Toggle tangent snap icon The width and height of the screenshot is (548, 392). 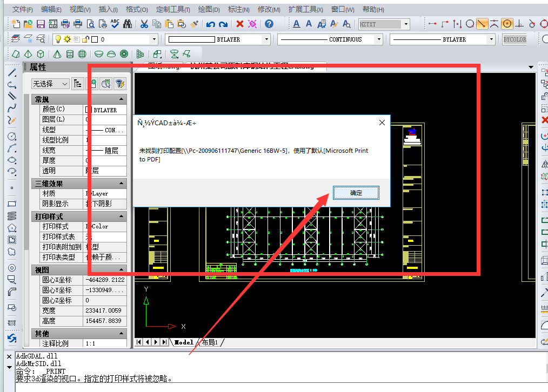point(532,24)
